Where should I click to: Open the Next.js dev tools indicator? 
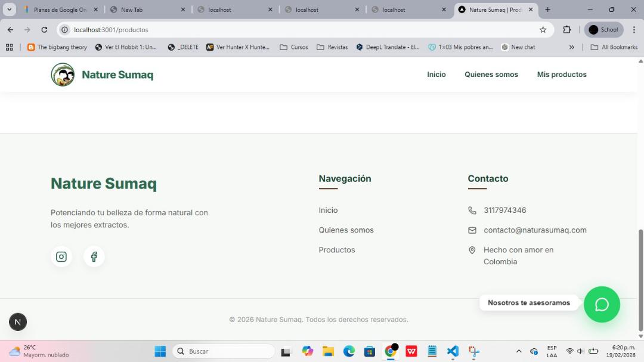[18, 322]
